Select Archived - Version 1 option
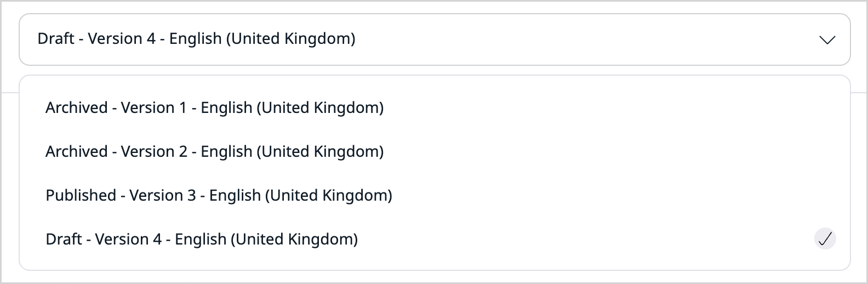The width and height of the screenshot is (868, 284). [214, 107]
